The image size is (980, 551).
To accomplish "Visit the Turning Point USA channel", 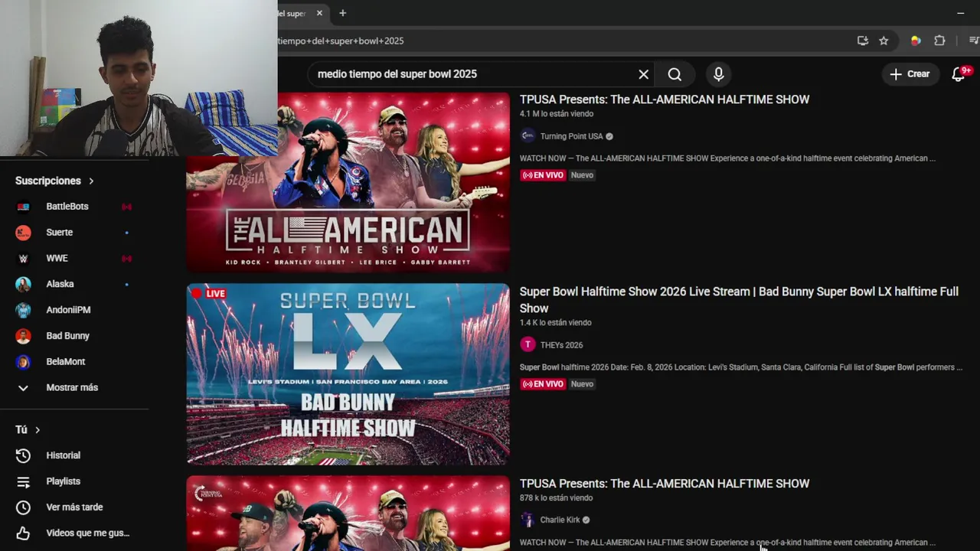I will pyautogui.click(x=572, y=136).
